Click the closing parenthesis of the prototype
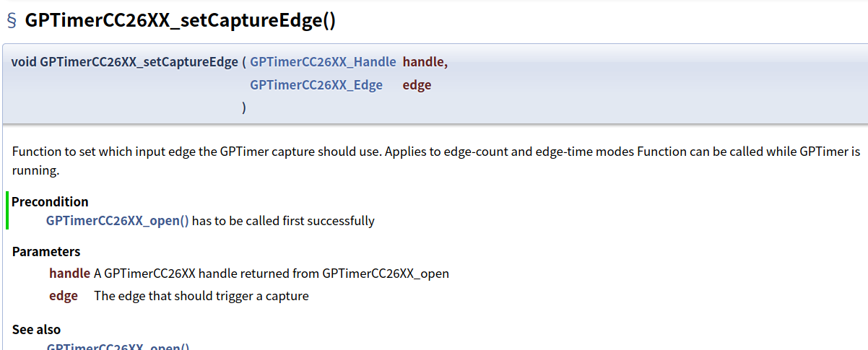The image size is (868, 350). (244, 108)
